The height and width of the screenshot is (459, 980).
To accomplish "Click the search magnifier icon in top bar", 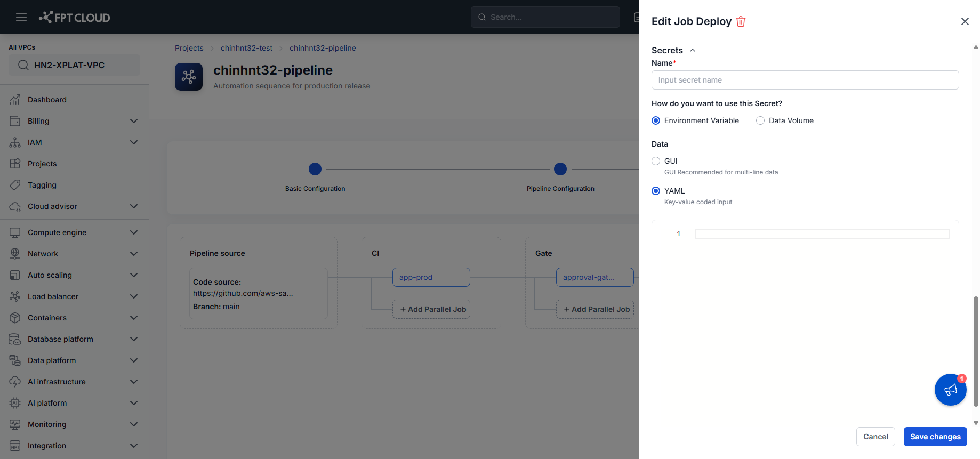I will click(482, 17).
